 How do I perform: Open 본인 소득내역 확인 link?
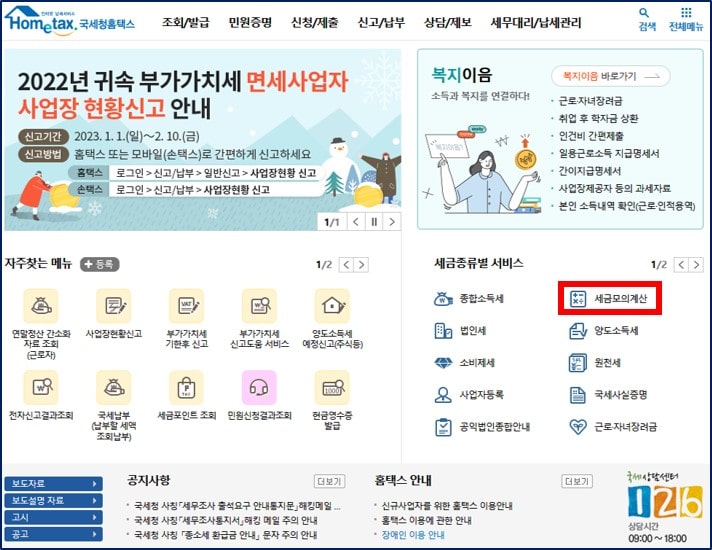(x=627, y=206)
